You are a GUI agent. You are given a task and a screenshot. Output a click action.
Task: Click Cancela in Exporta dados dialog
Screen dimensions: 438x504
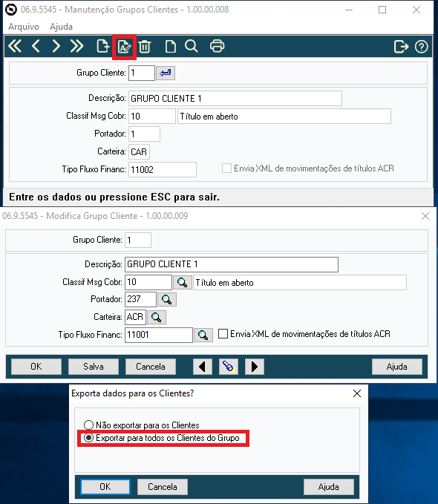coord(163,487)
